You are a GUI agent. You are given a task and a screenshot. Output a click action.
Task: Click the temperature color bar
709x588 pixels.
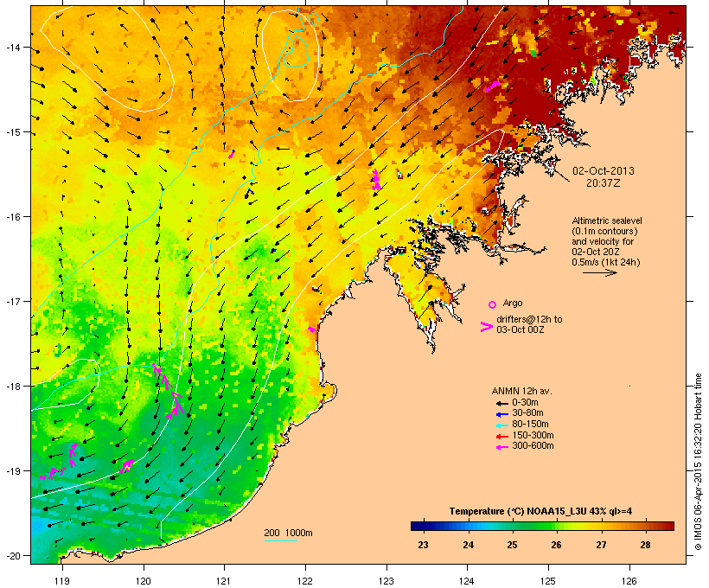542,526
